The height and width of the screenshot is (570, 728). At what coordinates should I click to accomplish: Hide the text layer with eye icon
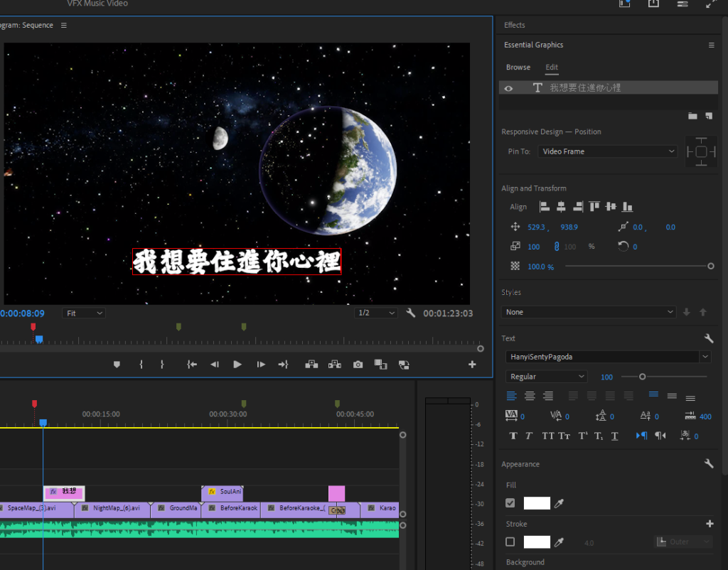508,88
